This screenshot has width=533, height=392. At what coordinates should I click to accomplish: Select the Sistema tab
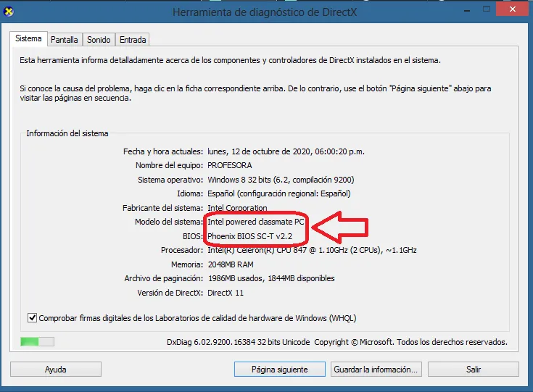pyautogui.click(x=29, y=39)
